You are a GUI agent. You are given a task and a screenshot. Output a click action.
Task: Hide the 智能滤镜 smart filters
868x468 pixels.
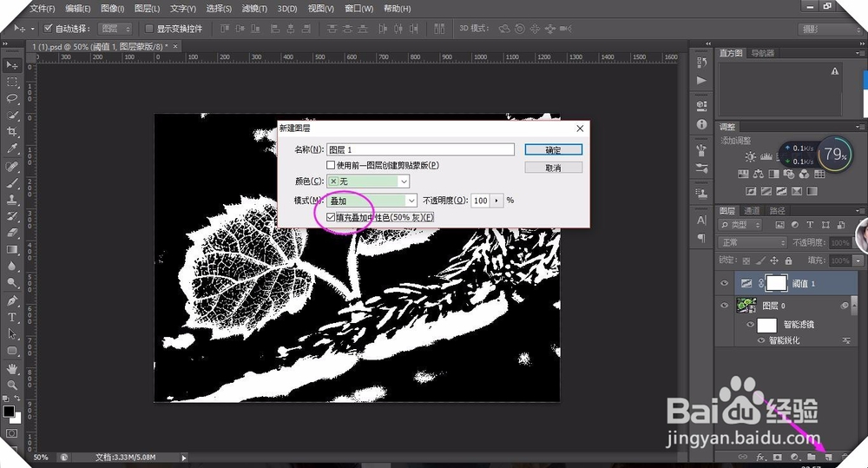[x=750, y=325]
